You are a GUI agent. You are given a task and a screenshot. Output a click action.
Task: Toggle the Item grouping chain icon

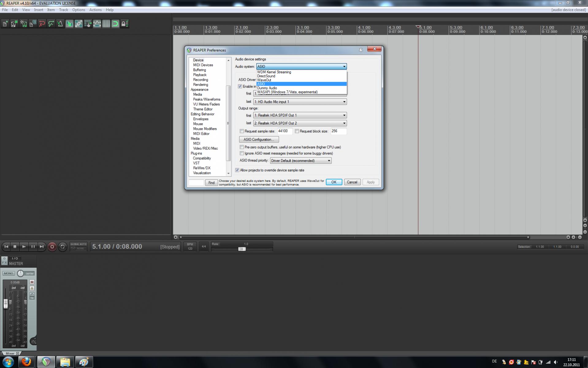(78, 24)
